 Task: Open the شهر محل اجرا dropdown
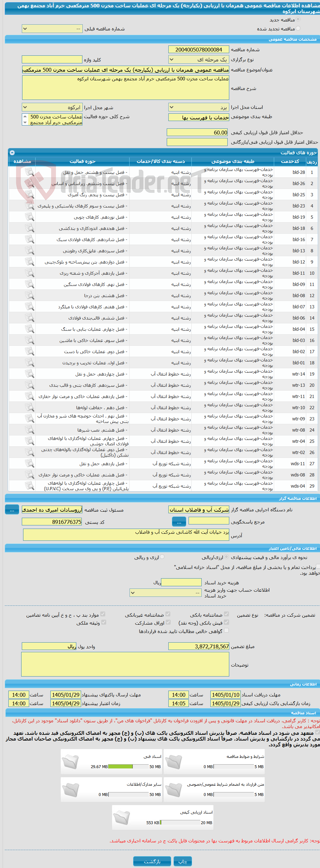[x=52, y=107]
